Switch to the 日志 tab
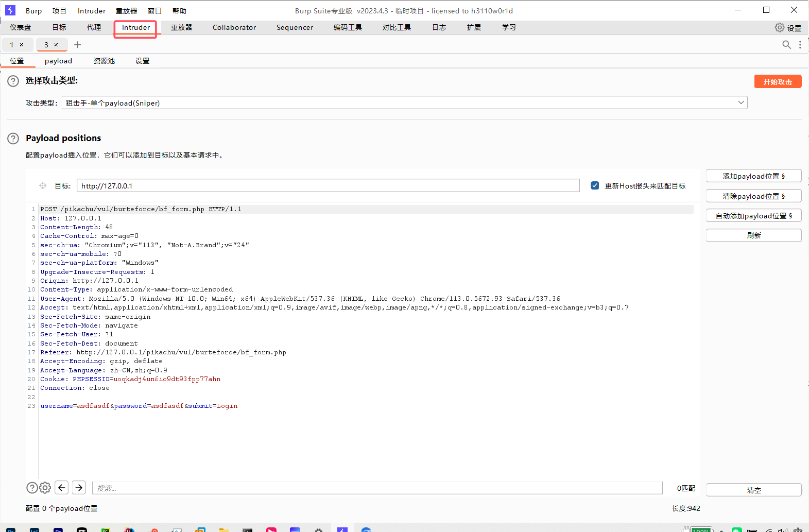Viewport: 809px width, 532px height. (439, 27)
